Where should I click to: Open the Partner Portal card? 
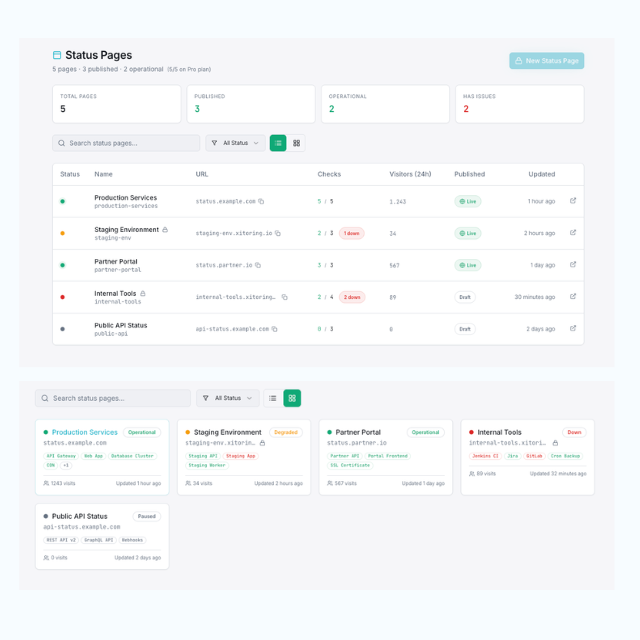385,457
